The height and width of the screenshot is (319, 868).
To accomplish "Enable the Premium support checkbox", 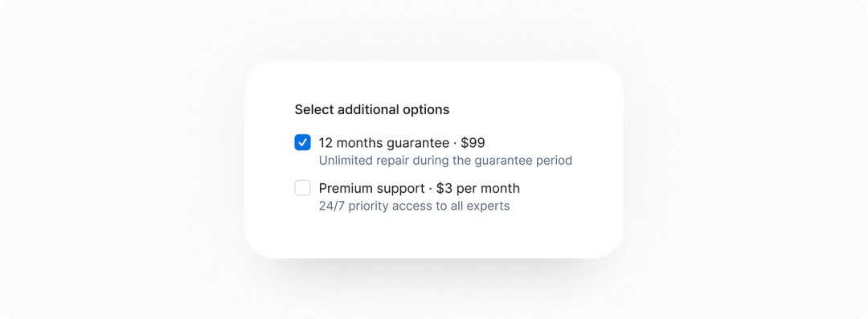I will tap(302, 188).
